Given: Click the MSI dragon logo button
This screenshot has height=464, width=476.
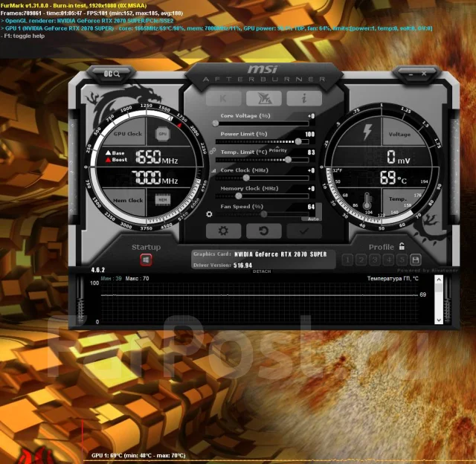Looking at the screenshot, I should pyautogui.click(x=264, y=98).
